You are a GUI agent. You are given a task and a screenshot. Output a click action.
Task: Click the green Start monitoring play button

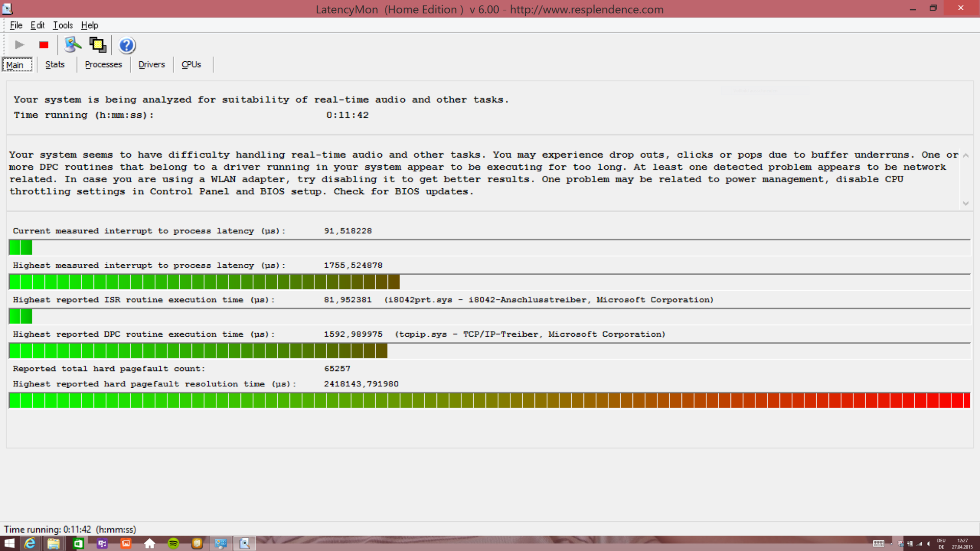click(x=19, y=45)
